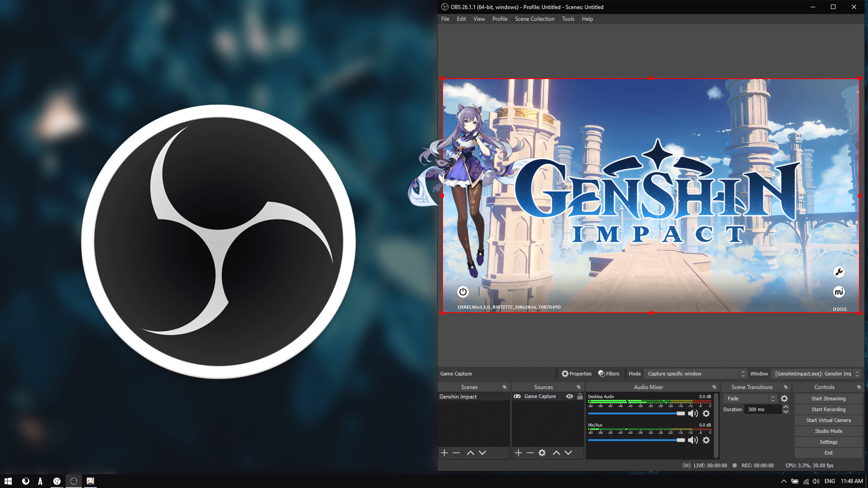The image size is (868, 488).
Task: Decrease the transition duration with the down arrow
Action: [786, 412]
